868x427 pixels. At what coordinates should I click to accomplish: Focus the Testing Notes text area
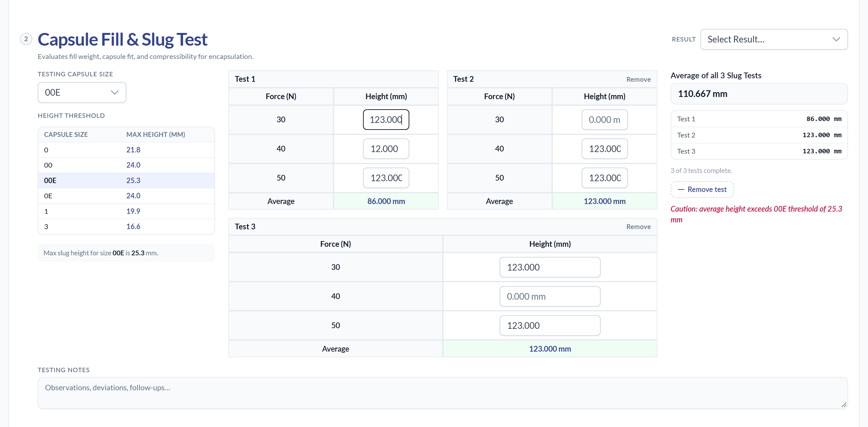(x=443, y=393)
